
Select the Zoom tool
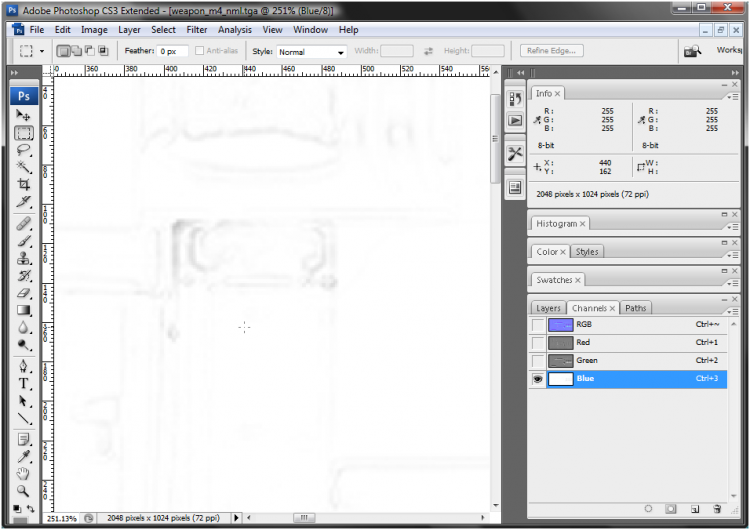[24, 491]
